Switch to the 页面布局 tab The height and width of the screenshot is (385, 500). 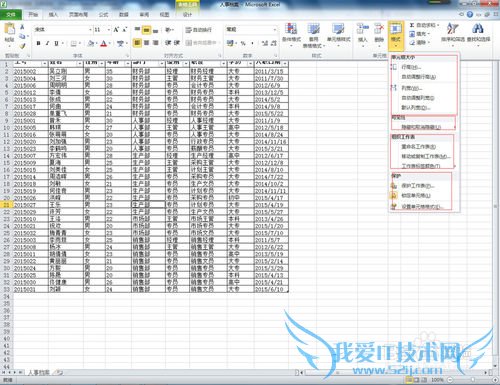coord(78,15)
